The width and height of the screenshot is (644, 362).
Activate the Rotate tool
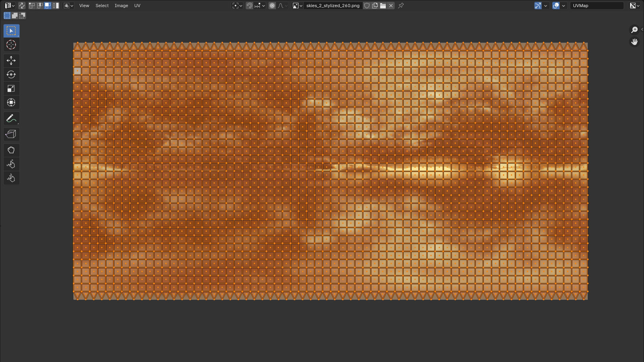11,74
